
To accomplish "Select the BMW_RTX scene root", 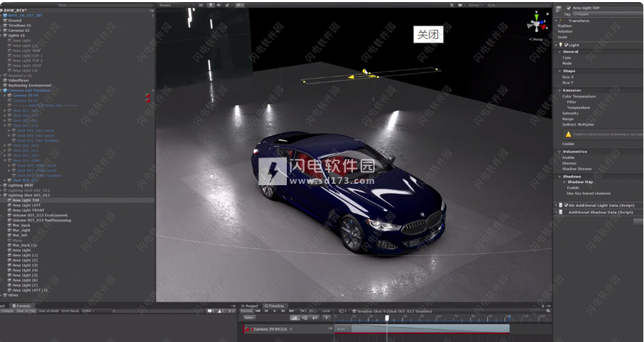I will [15, 10].
